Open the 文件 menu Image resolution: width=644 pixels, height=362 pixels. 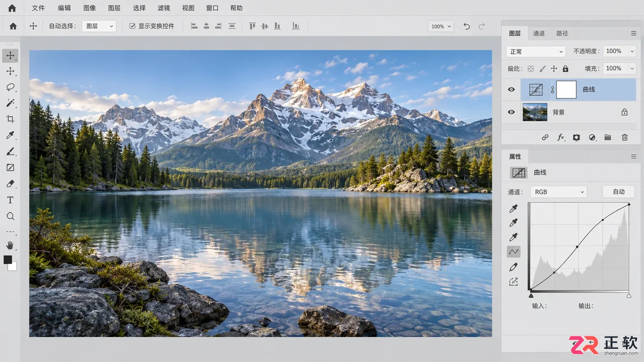click(38, 8)
